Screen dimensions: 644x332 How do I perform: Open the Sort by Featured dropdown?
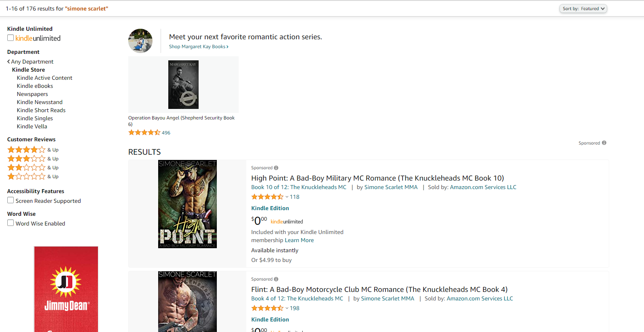click(583, 8)
